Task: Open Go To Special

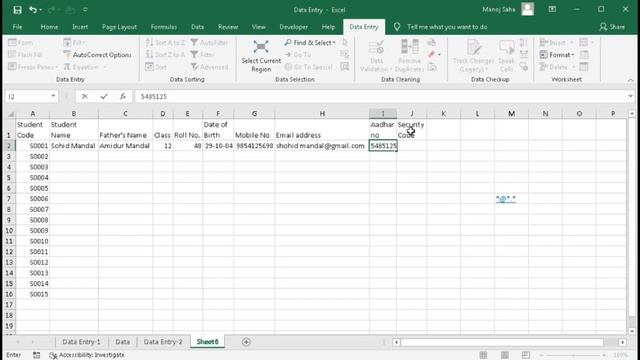Action: point(309,67)
